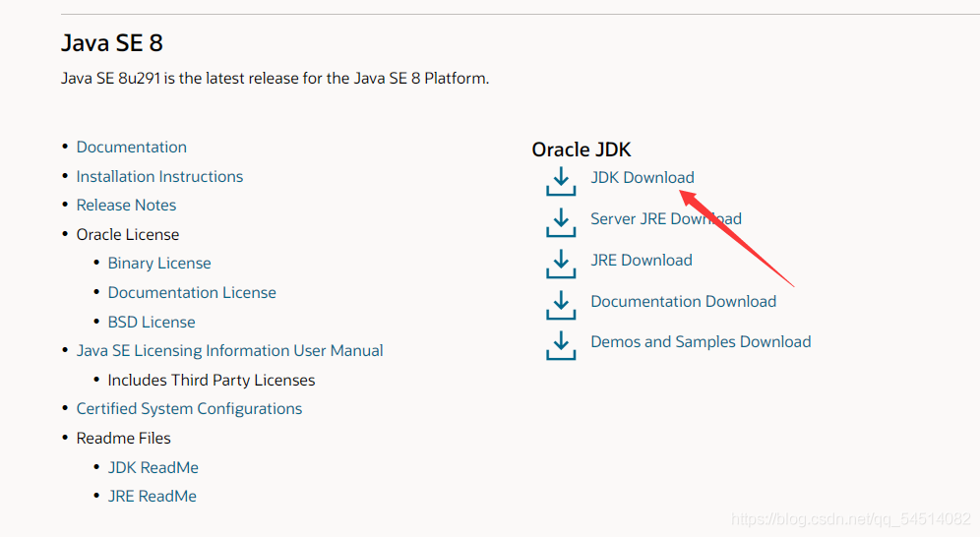This screenshot has width=980, height=537.
Task: Open the Certified System Configurations link
Action: (x=189, y=408)
